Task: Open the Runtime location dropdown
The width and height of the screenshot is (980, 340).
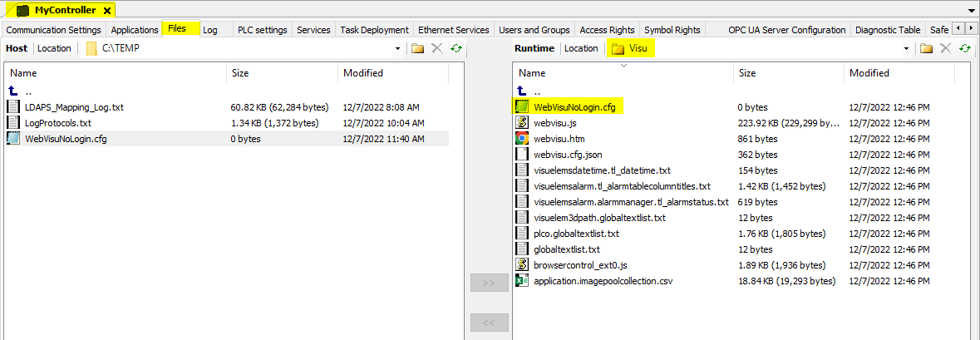Action: click(907, 48)
